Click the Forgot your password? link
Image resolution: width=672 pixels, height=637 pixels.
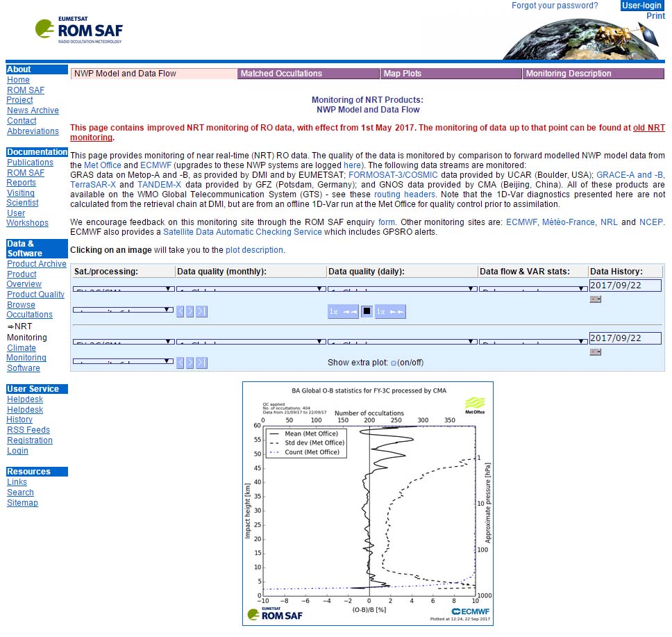[555, 6]
